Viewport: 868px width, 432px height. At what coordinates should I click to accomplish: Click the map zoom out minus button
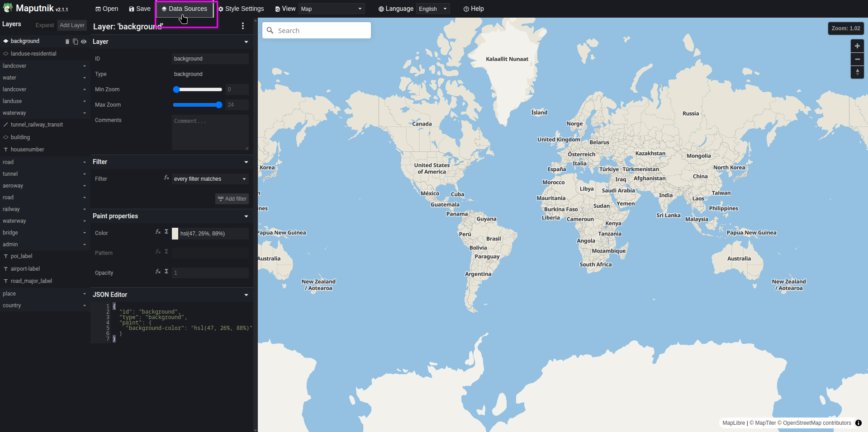[857, 59]
